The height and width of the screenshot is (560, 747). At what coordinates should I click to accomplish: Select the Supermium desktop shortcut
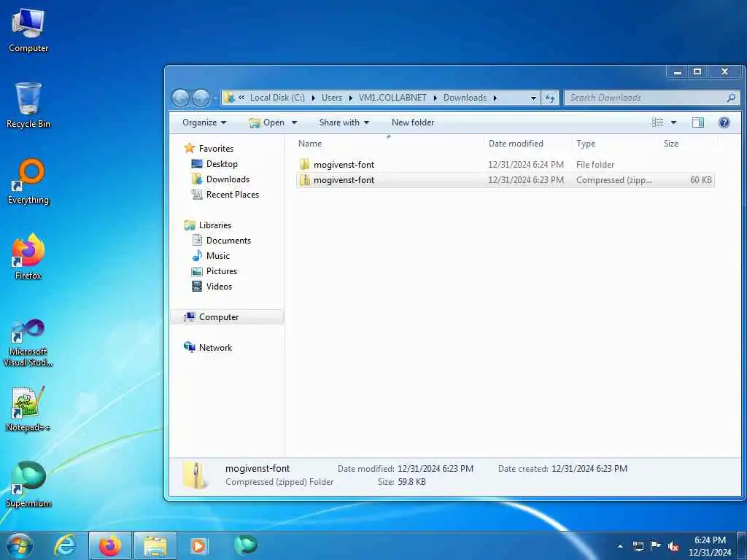(x=28, y=484)
